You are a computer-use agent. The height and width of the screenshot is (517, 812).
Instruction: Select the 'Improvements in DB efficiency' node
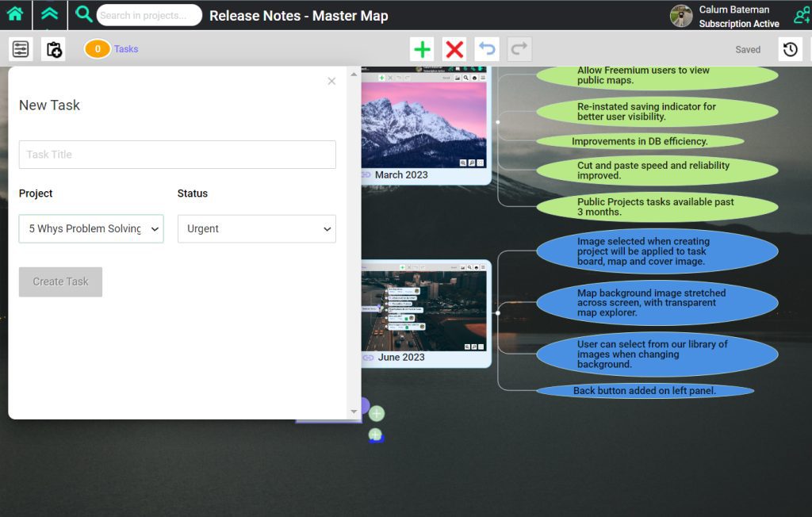pyautogui.click(x=640, y=142)
